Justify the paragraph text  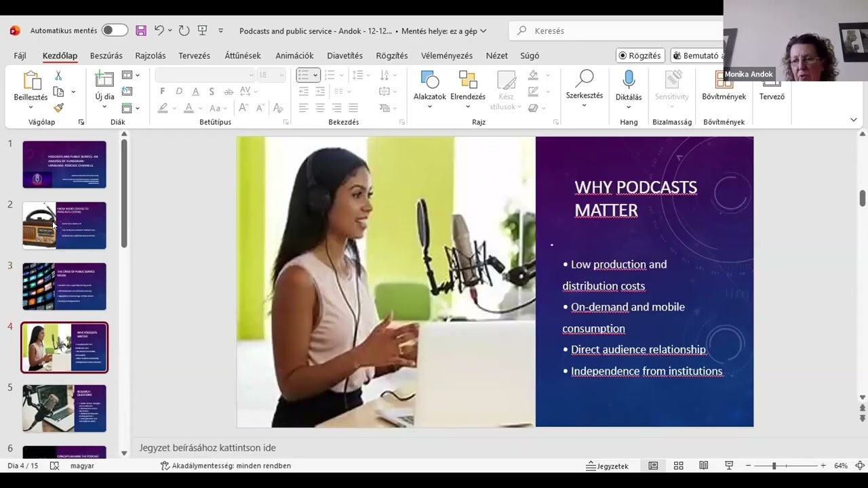point(353,108)
